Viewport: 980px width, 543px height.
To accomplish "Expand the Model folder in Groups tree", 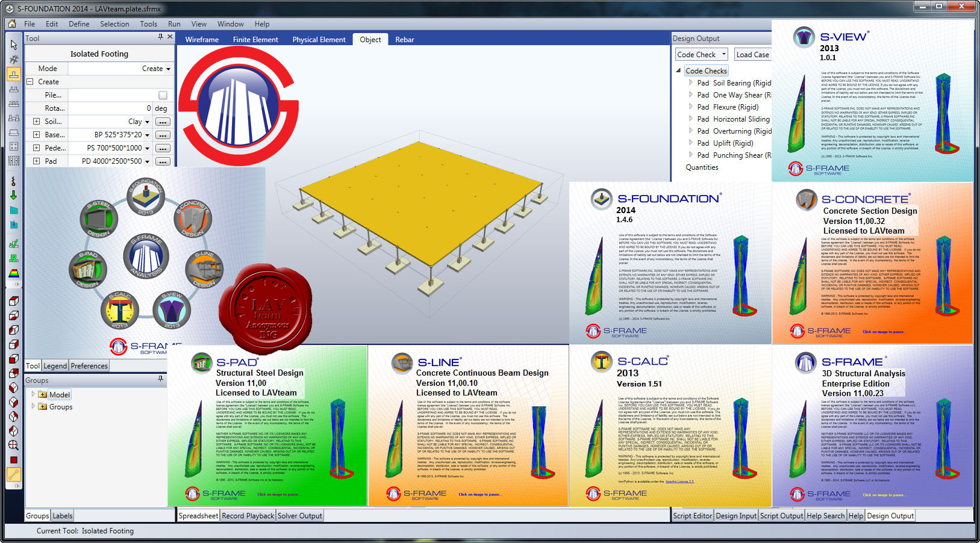I will 33,394.
